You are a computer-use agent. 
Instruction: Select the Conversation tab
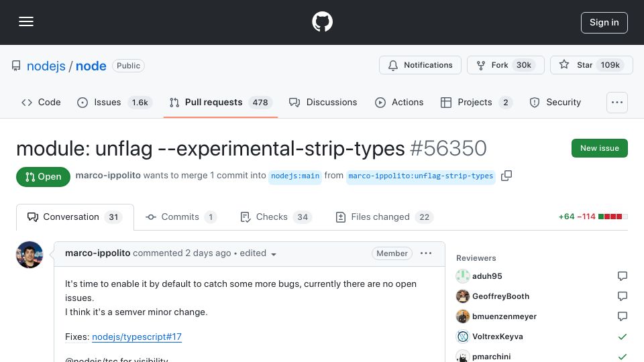[x=74, y=217]
